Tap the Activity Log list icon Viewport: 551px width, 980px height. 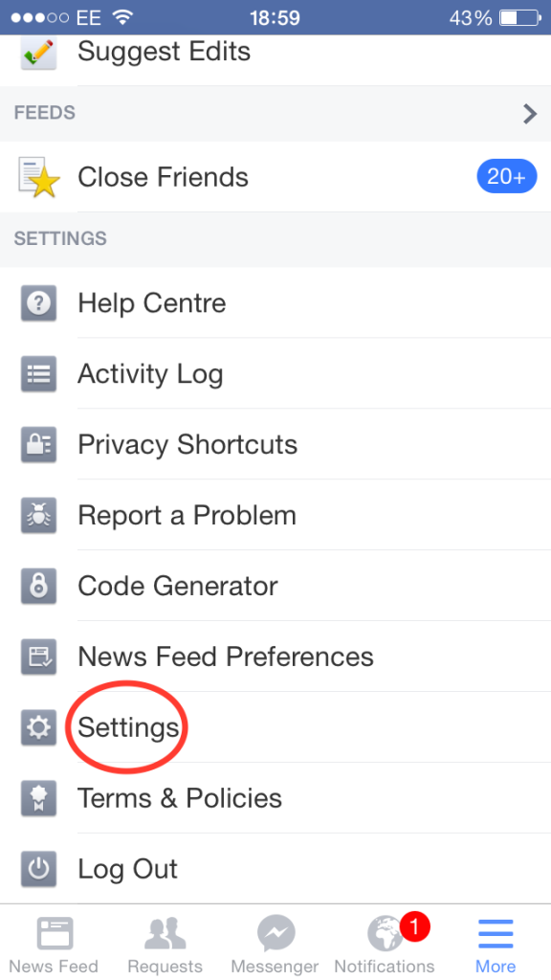tap(38, 373)
